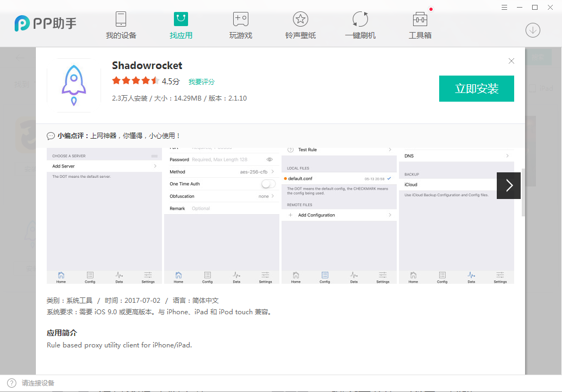This screenshot has height=392, width=562.
Task: Open the 工具箱 toolbox tab
Action: point(420,25)
